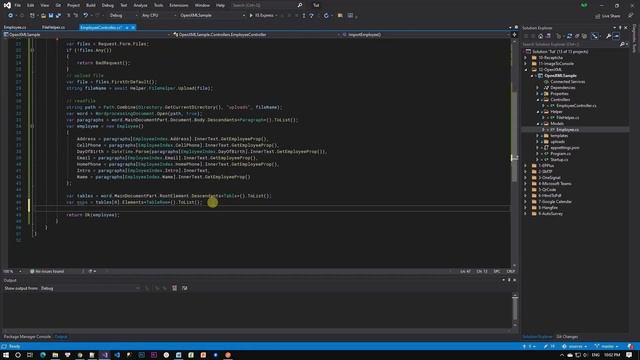The height and width of the screenshot is (360, 640).
Task: Click the Live Share button
Action: (x=607, y=16)
